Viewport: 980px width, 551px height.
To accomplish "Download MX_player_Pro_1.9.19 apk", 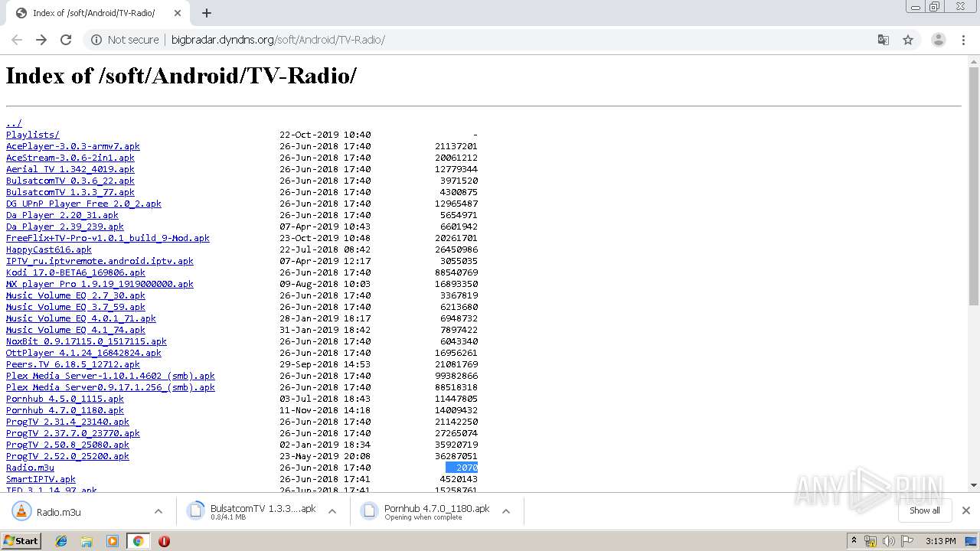I will [100, 284].
